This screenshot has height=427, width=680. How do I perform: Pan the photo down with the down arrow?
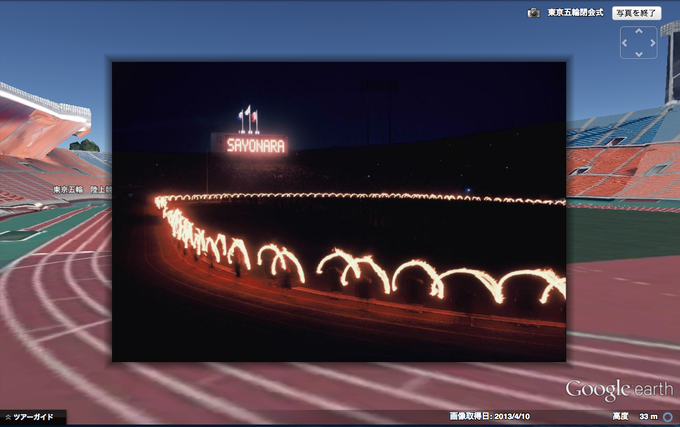[x=639, y=54]
